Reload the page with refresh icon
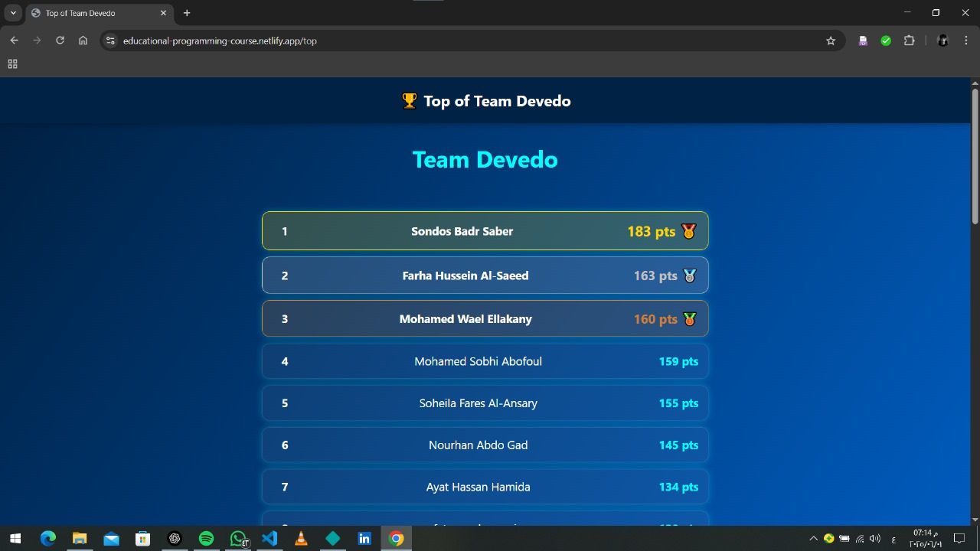This screenshot has height=551, width=980. 60,41
